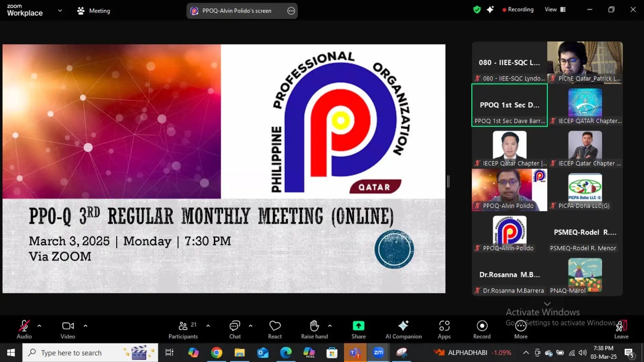This screenshot has width=644, height=362.
Task: Open the ALPHADHABI stock widget
Action: pyautogui.click(x=472, y=353)
